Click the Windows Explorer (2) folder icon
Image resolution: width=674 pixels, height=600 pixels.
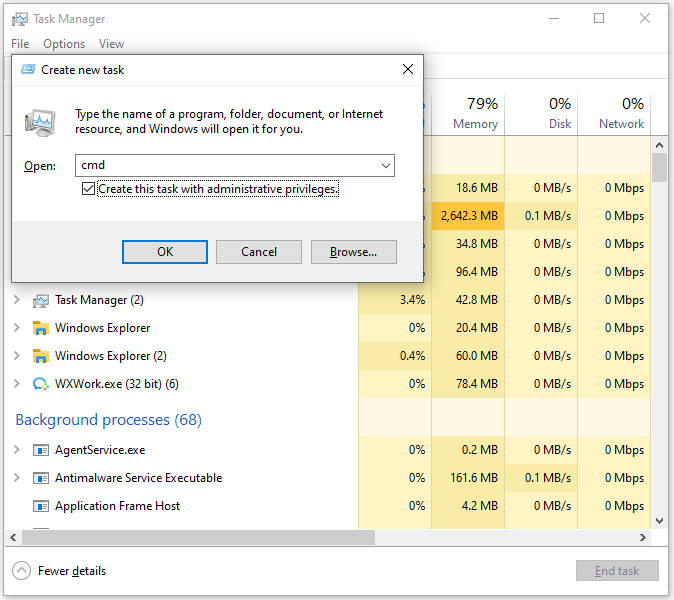[x=41, y=356]
